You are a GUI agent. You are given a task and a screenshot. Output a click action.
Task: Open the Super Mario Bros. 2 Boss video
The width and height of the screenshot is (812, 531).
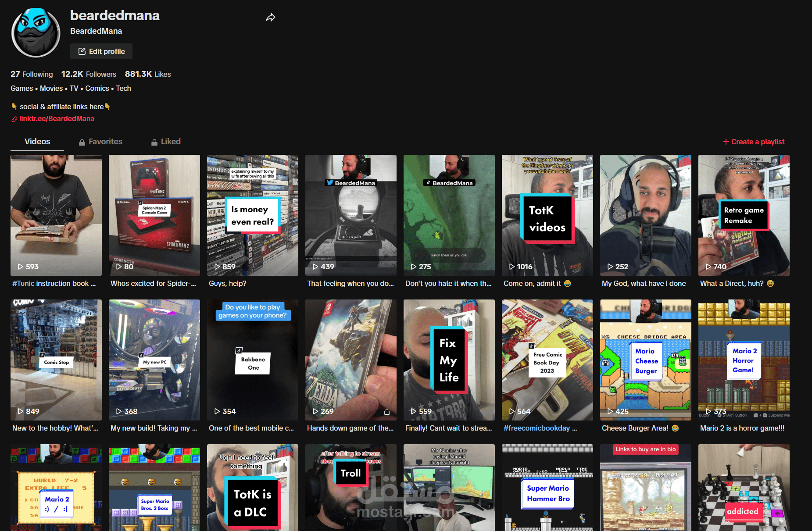[x=154, y=488]
